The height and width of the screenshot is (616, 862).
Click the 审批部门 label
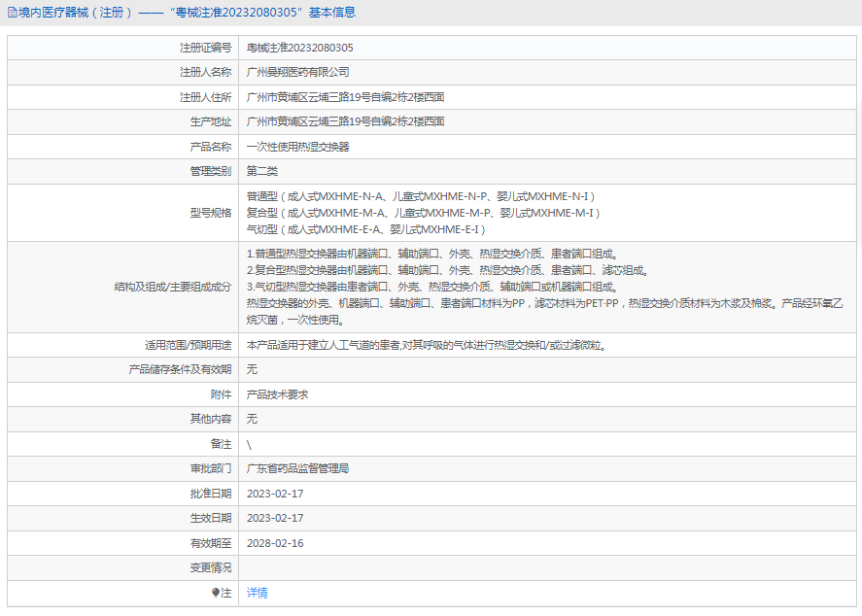(211, 468)
